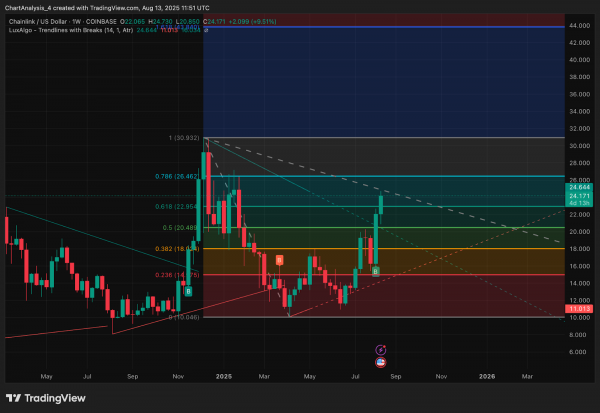Image resolution: width=600 pixels, height=413 pixels.
Task: Select the green B marker near November
Action: 188,291
